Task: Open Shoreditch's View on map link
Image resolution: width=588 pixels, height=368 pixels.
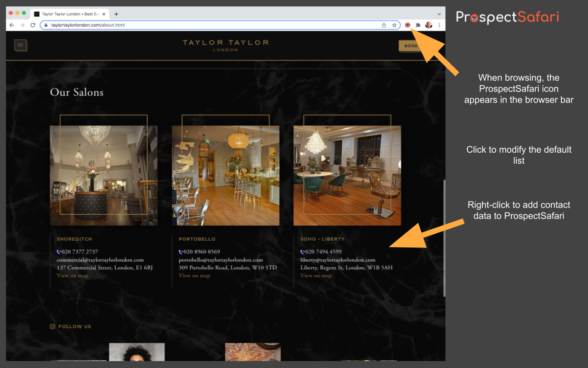Action: coord(73,275)
